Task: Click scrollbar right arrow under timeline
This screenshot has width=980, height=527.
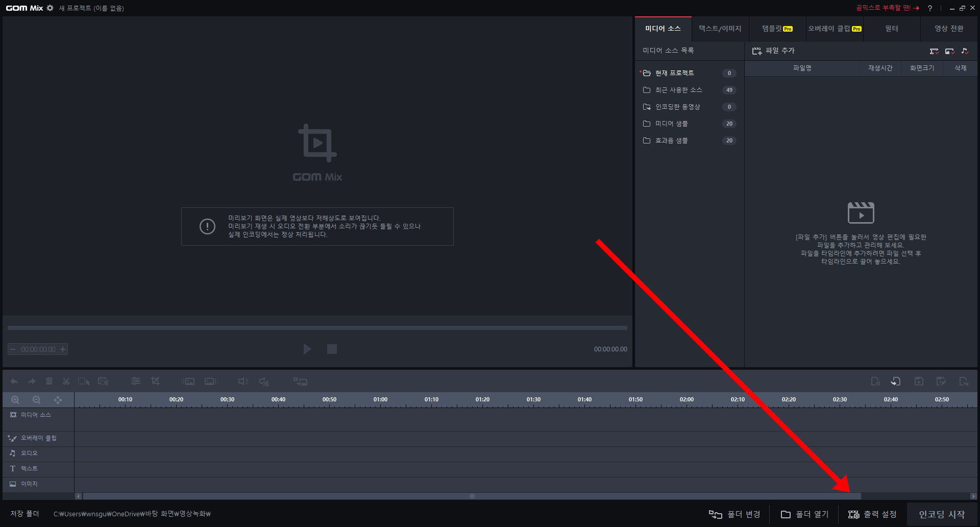Action: pyautogui.click(x=973, y=496)
